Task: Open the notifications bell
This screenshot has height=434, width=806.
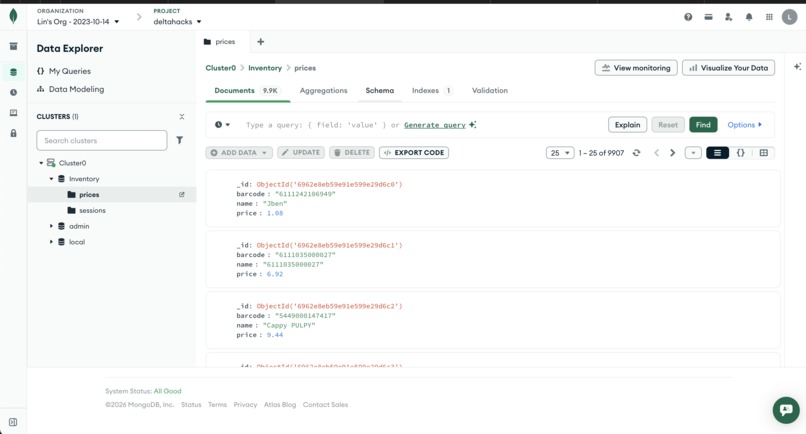Action: click(749, 17)
